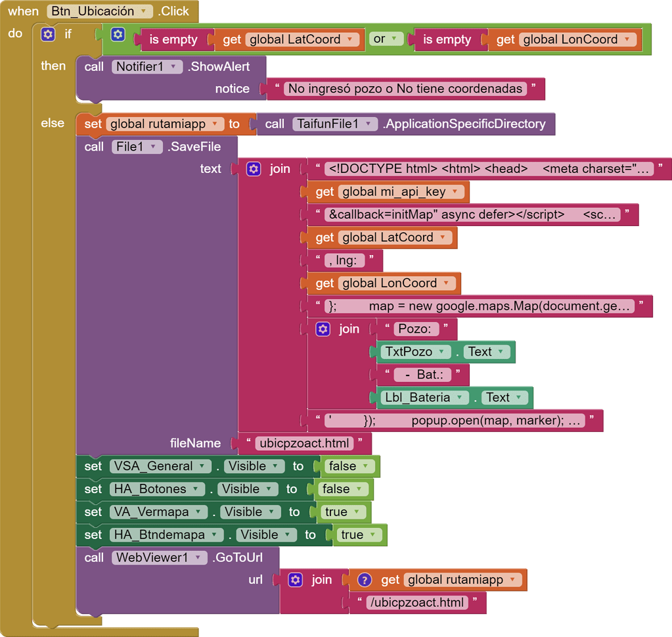This screenshot has width=672, height=637.
Task: Click the mutator gear on the Pozo join block
Action: point(321,329)
